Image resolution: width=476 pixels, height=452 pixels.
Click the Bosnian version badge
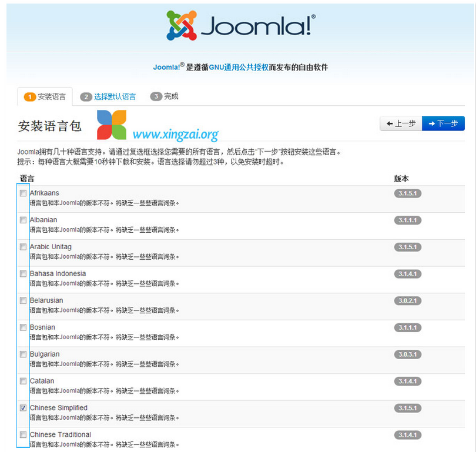407,327
